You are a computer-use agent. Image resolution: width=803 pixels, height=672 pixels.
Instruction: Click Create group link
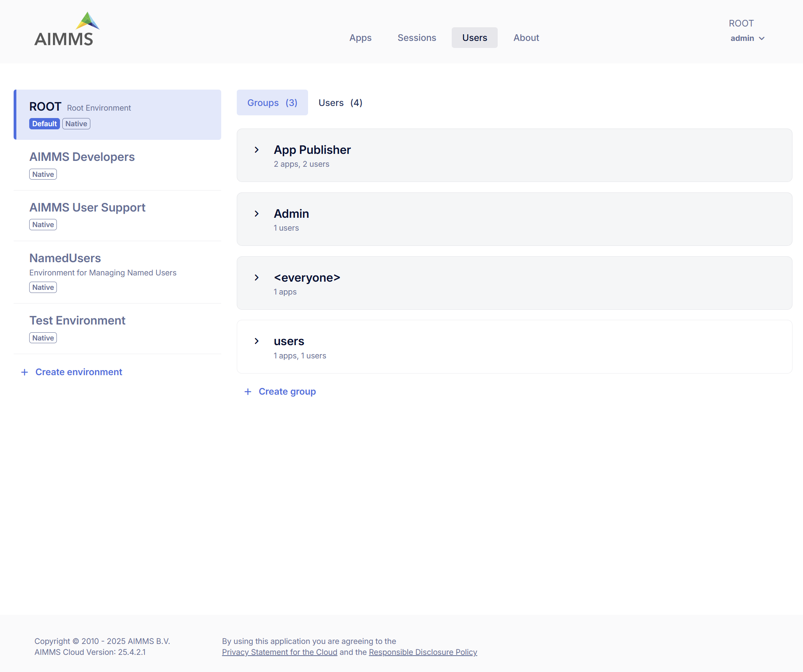click(287, 392)
